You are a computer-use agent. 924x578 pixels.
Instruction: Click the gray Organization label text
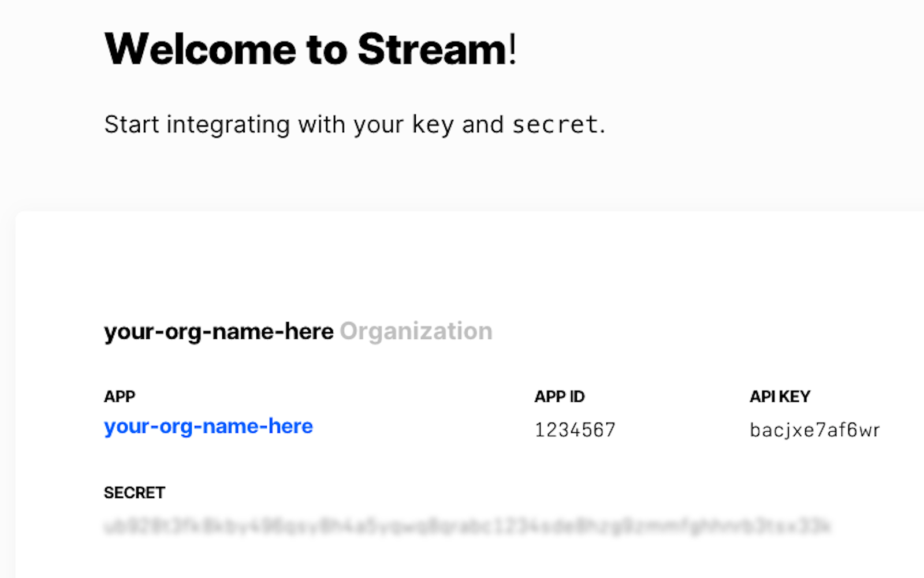coord(416,331)
